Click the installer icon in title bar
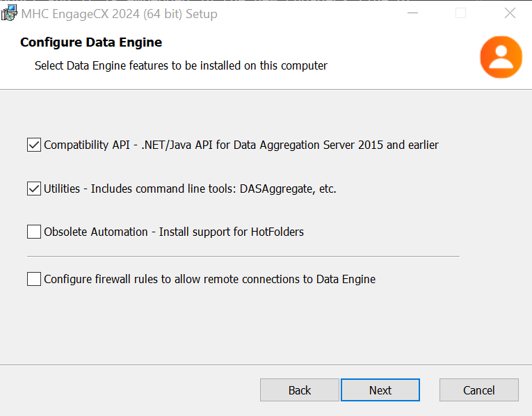This screenshot has width=532, height=416. [9, 13]
